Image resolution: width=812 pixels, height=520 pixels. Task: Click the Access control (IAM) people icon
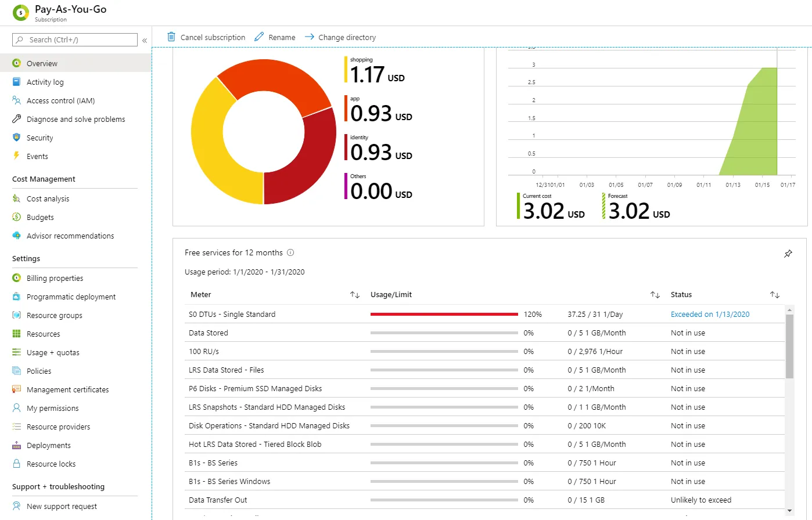pos(16,100)
